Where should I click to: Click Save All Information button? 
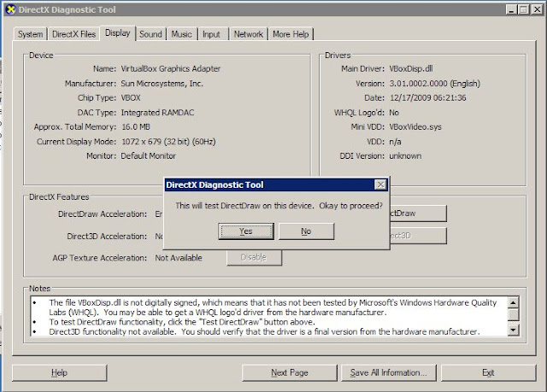(389, 373)
